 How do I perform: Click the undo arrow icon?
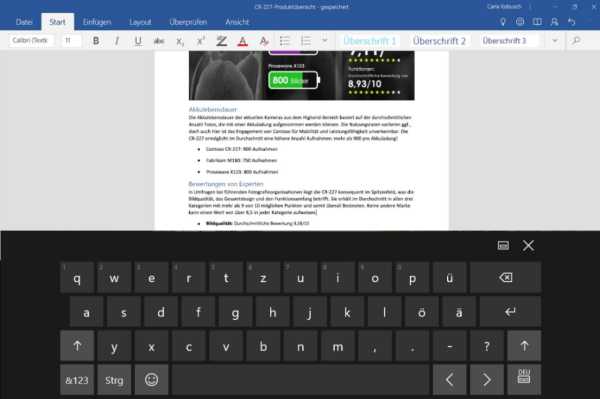pyautogui.click(x=571, y=22)
